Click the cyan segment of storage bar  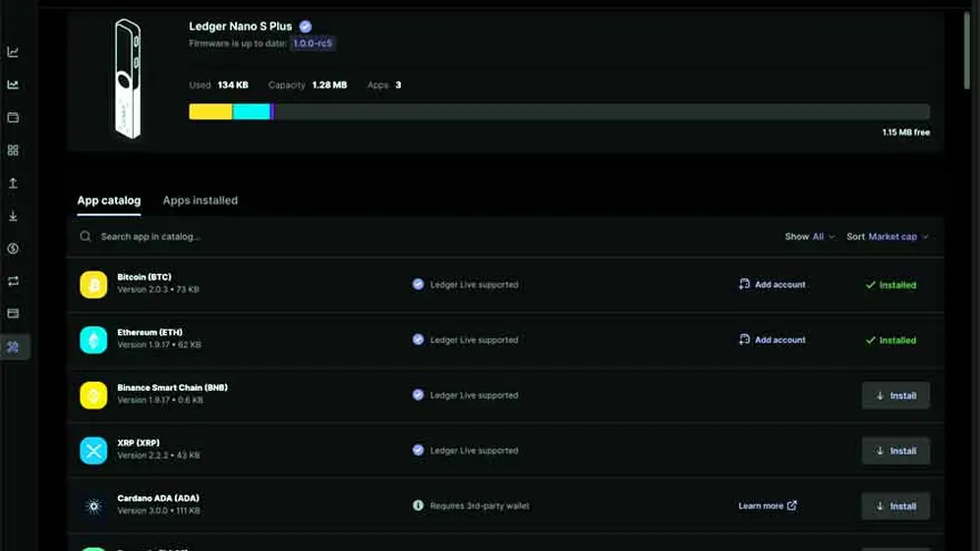pyautogui.click(x=252, y=112)
